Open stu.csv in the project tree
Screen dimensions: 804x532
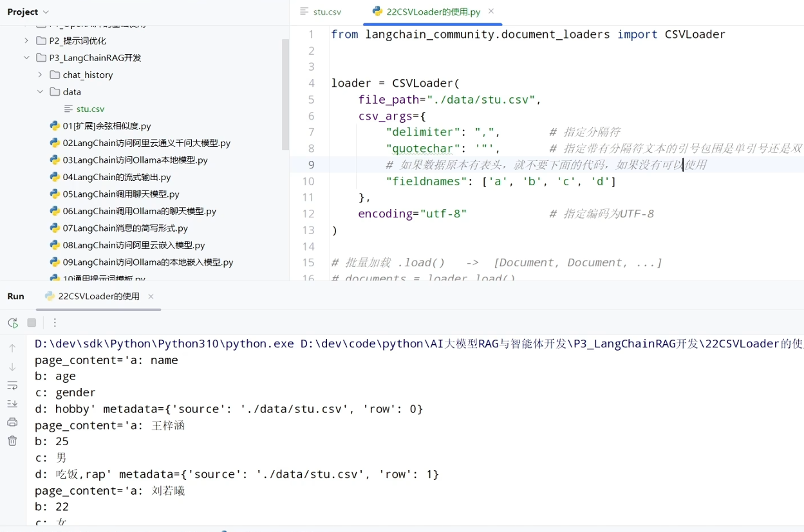click(90, 109)
